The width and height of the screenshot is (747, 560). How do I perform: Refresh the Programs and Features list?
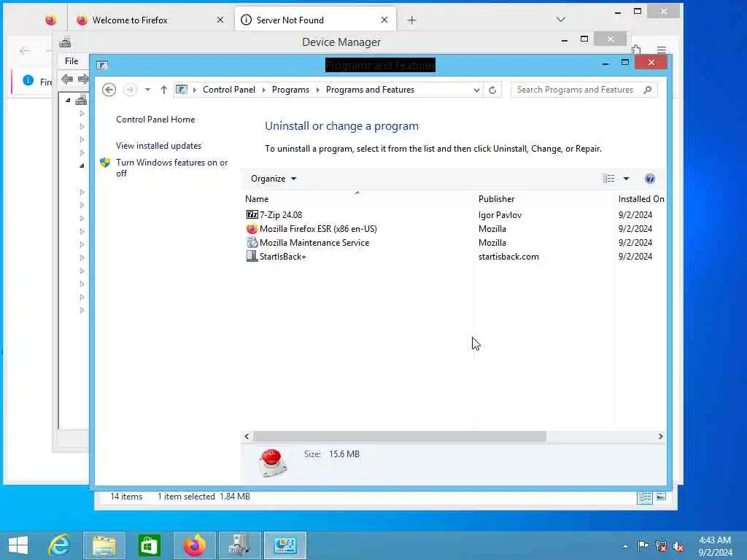click(x=492, y=90)
